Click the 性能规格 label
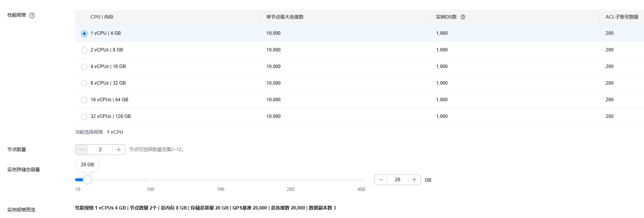This screenshot has width=644, height=218. coord(17,15)
